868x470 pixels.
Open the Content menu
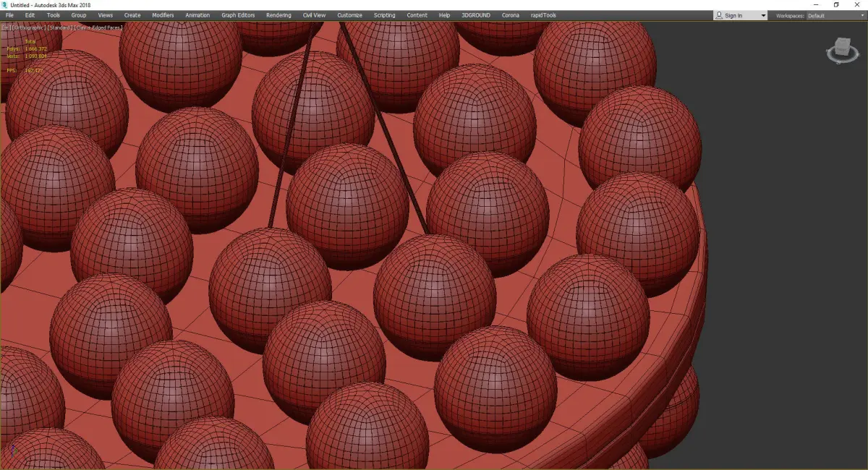(x=417, y=15)
